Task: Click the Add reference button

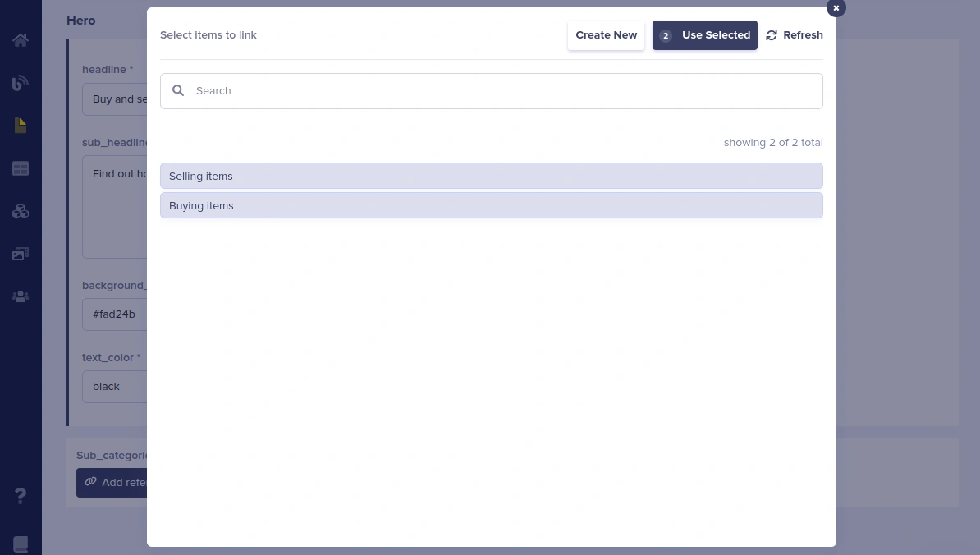Action: (x=112, y=483)
